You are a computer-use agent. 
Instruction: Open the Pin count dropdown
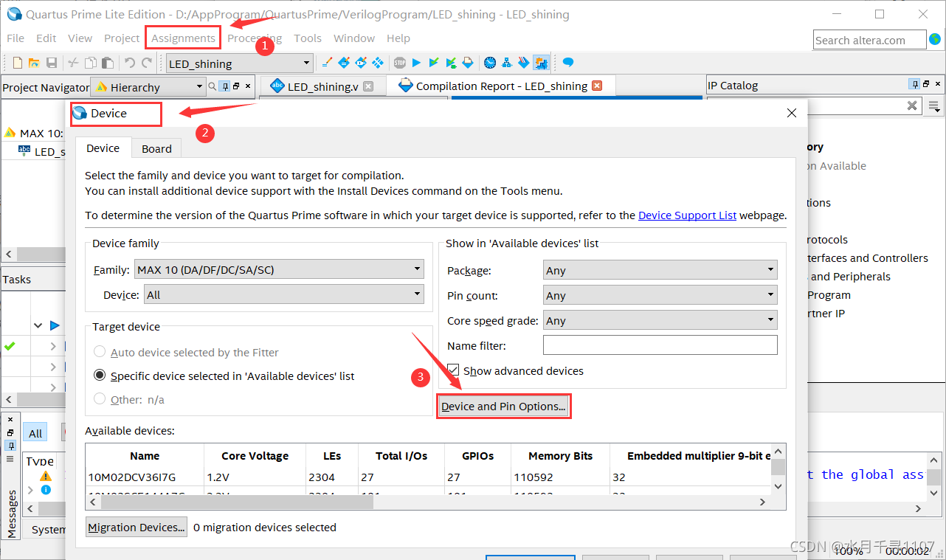(660, 295)
